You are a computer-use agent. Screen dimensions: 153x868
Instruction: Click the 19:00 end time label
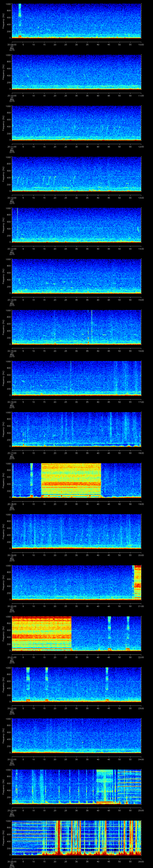point(141,504)
